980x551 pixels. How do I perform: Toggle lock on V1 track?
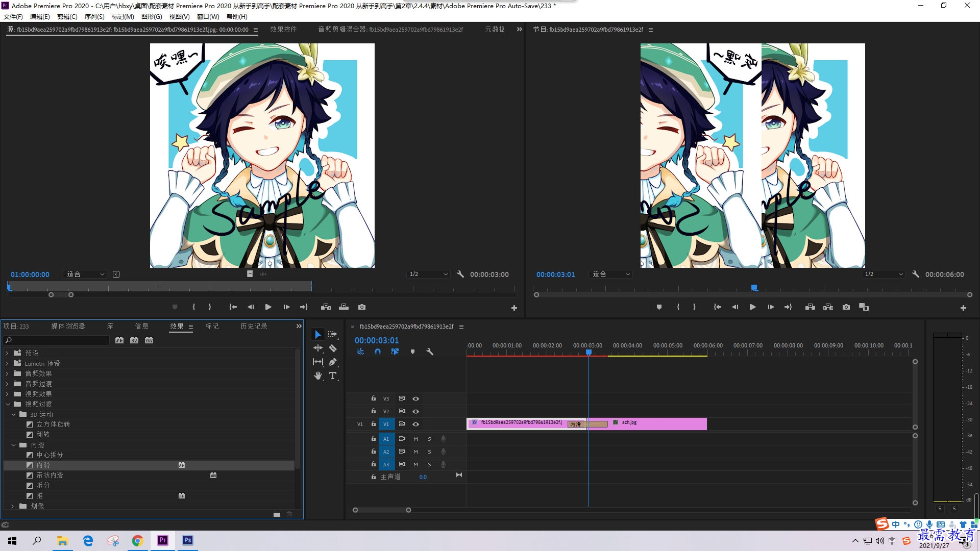pyautogui.click(x=374, y=424)
